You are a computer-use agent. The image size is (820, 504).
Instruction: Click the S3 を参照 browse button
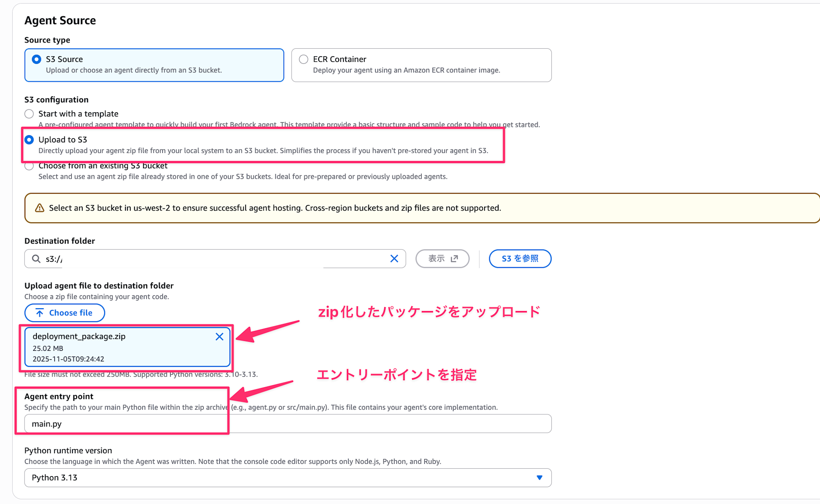coord(520,259)
